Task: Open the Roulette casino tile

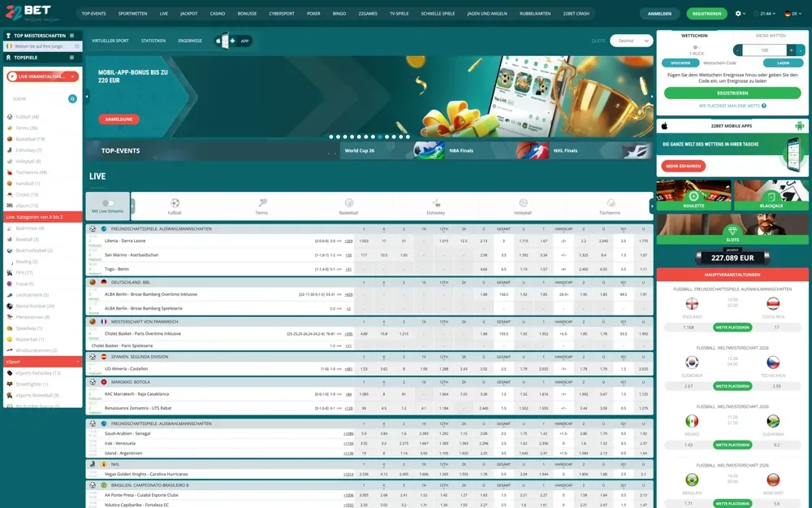Action: point(694,195)
